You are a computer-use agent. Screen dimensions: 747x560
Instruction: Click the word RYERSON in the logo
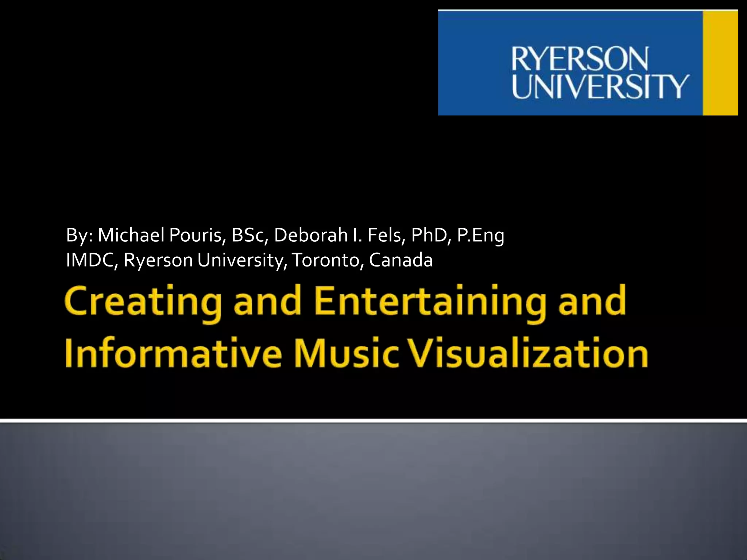point(580,58)
